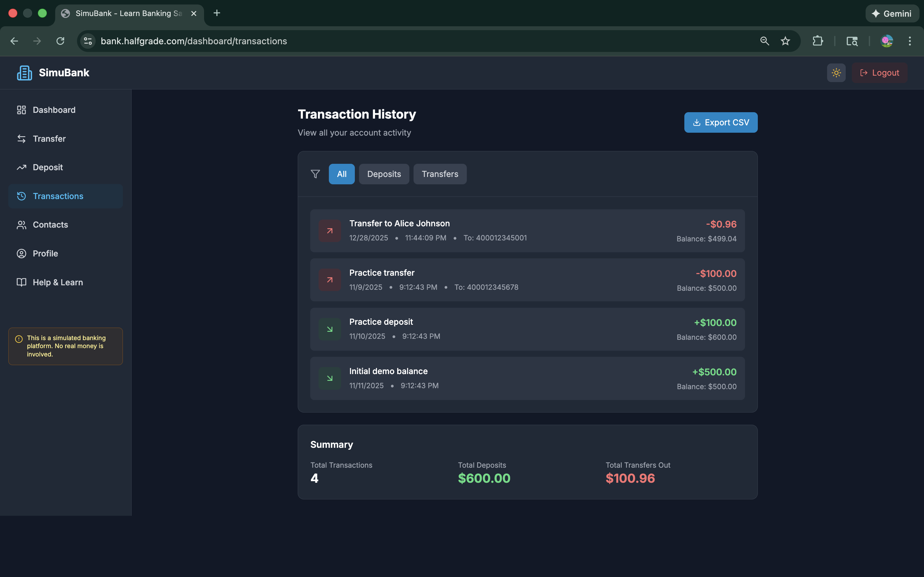Click the SimuBank building logo
924x577 pixels.
tap(24, 72)
